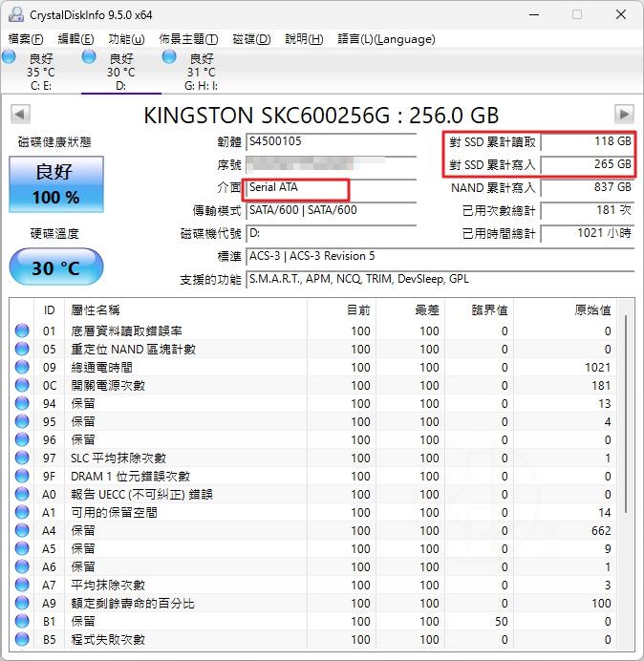Click status orb for attribute 05
The width and height of the screenshot is (644, 661).
[22, 349]
